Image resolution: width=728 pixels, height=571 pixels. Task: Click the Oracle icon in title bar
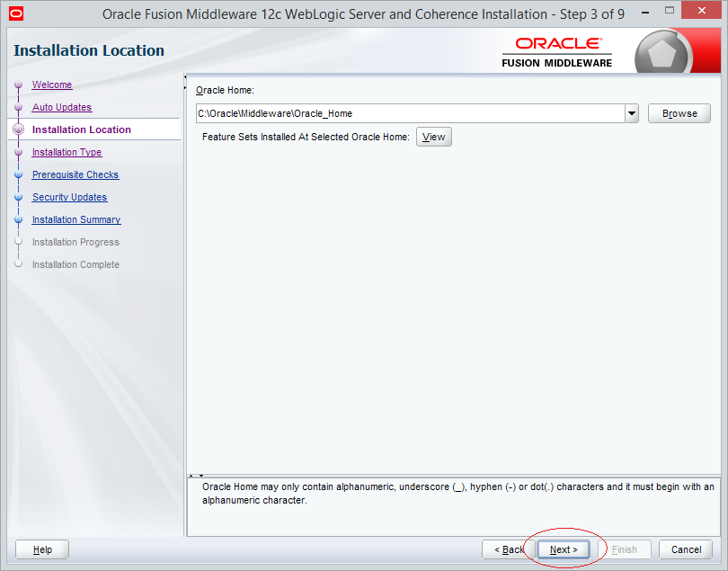click(x=16, y=13)
